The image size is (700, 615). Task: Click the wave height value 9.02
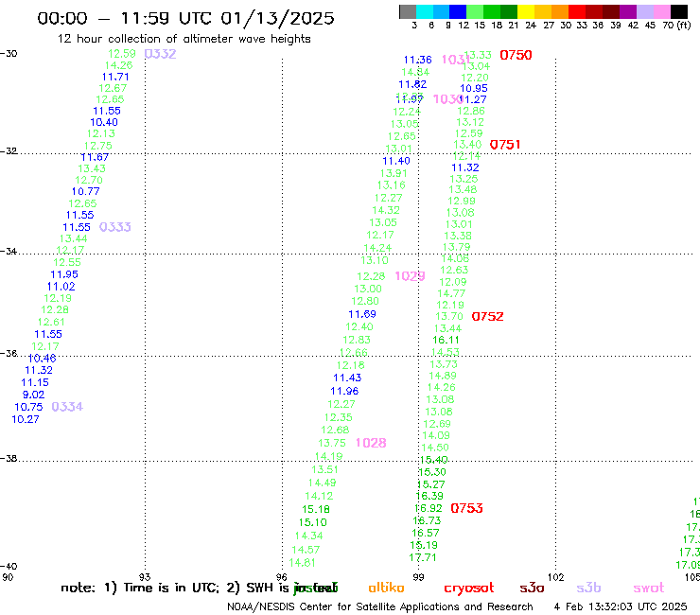33,395
